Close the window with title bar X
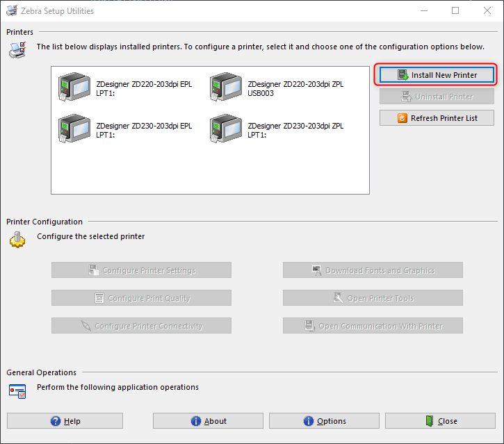 click(x=487, y=10)
